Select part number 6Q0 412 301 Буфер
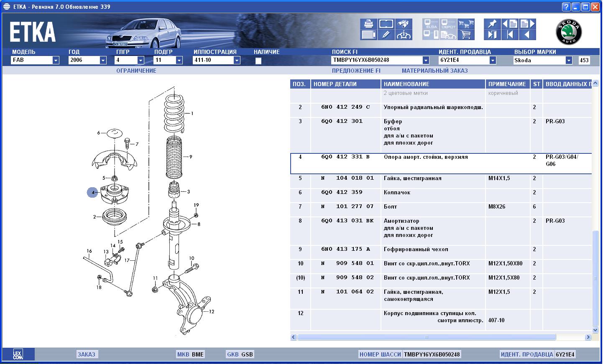 (342, 121)
